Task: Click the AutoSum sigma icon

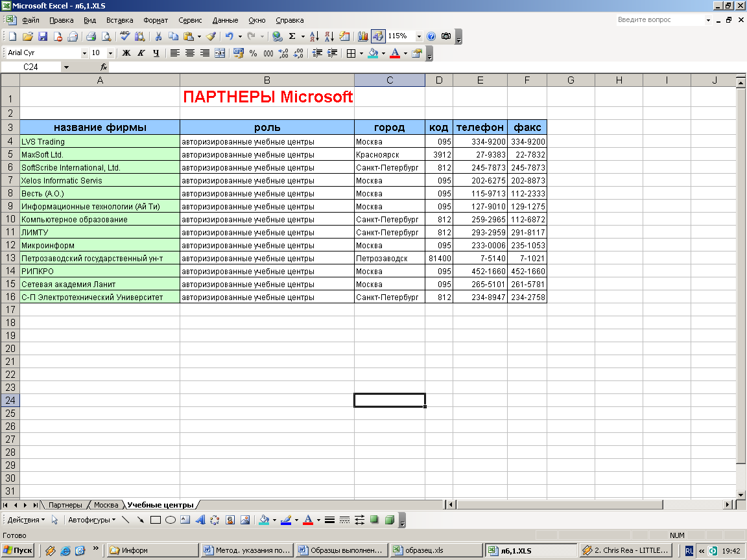Action: [x=292, y=36]
